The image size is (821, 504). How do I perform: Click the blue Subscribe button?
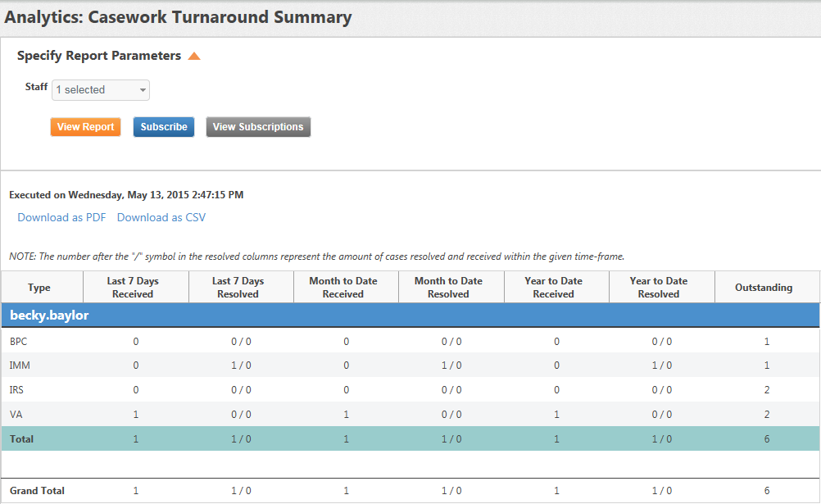coord(164,127)
